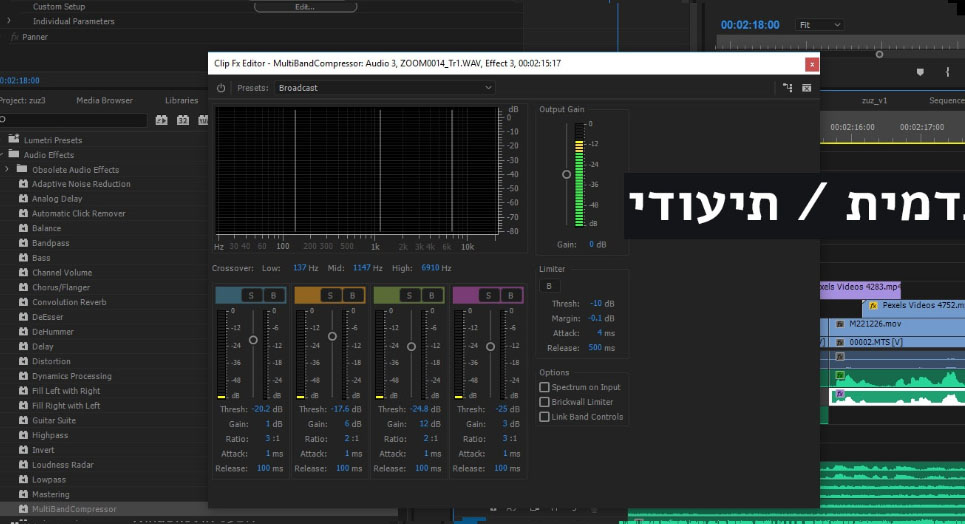Select the MultiBandCompressor effect in list
965x524 pixels.
(74, 509)
